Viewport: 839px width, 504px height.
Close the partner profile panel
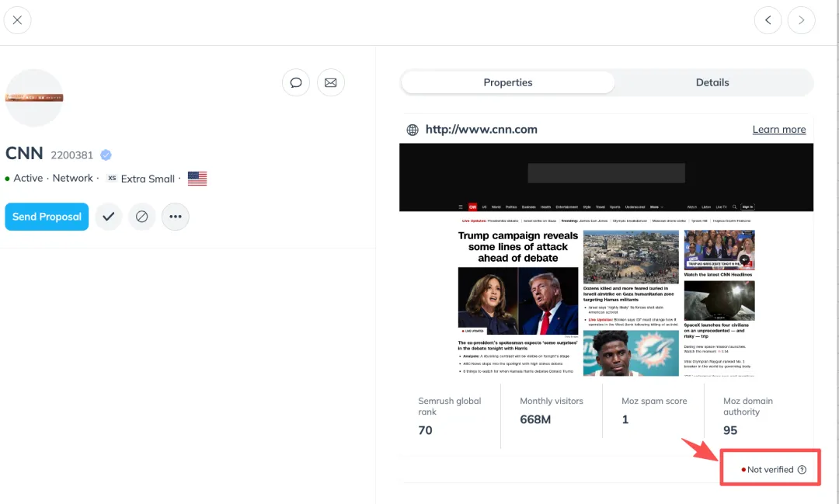(17, 20)
